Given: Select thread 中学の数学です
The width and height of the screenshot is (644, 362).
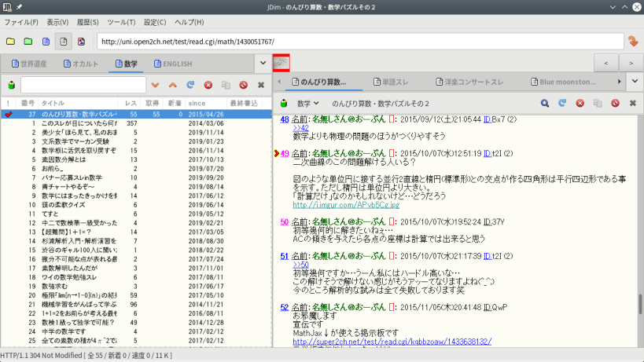Looking at the screenshot, I should (x=135, y=331).
